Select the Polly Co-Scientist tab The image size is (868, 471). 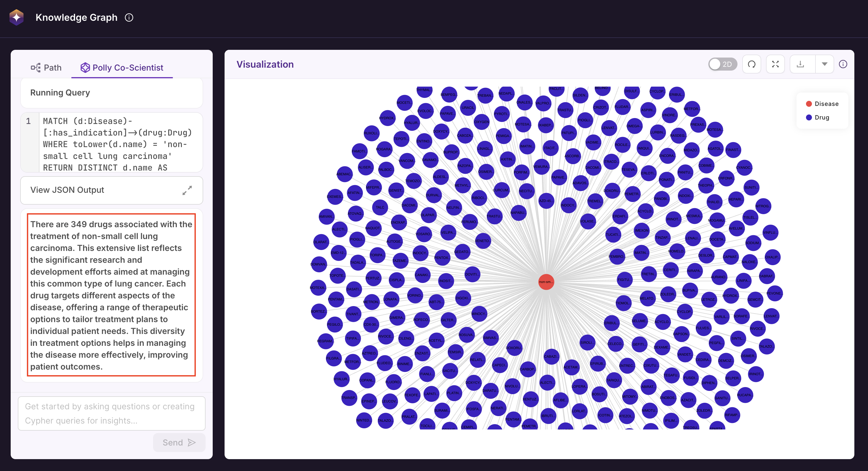[x=122, y=68]
